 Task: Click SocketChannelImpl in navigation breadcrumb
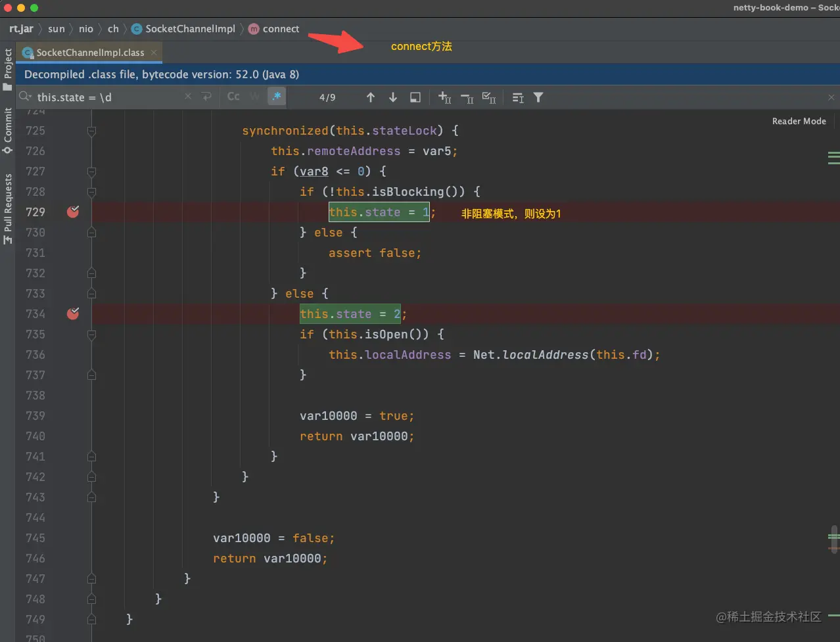tap(183, 29)
